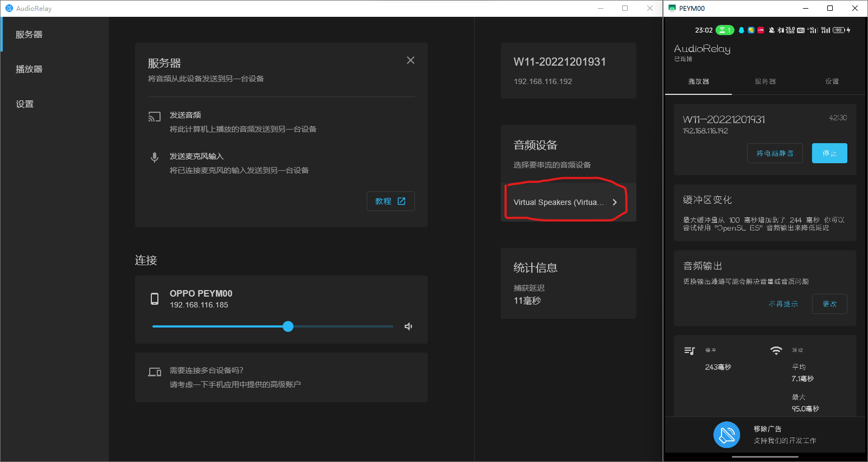Screen dimensions: 868x462
Task: Click the PEYM00 window icon in title bar
Action: (x=672, y=8)
